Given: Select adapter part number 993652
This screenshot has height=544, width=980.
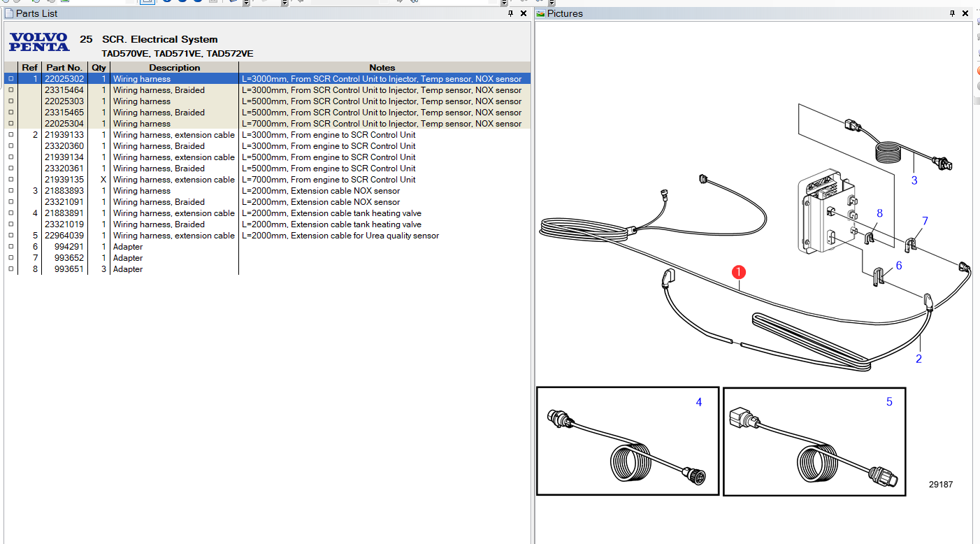Looking at the screenshot, I should coord(69,258).
